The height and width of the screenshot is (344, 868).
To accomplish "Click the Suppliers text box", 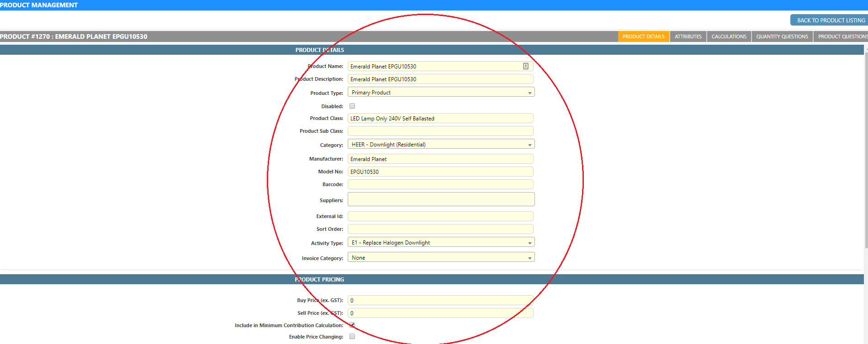I will tap(441, 199).
